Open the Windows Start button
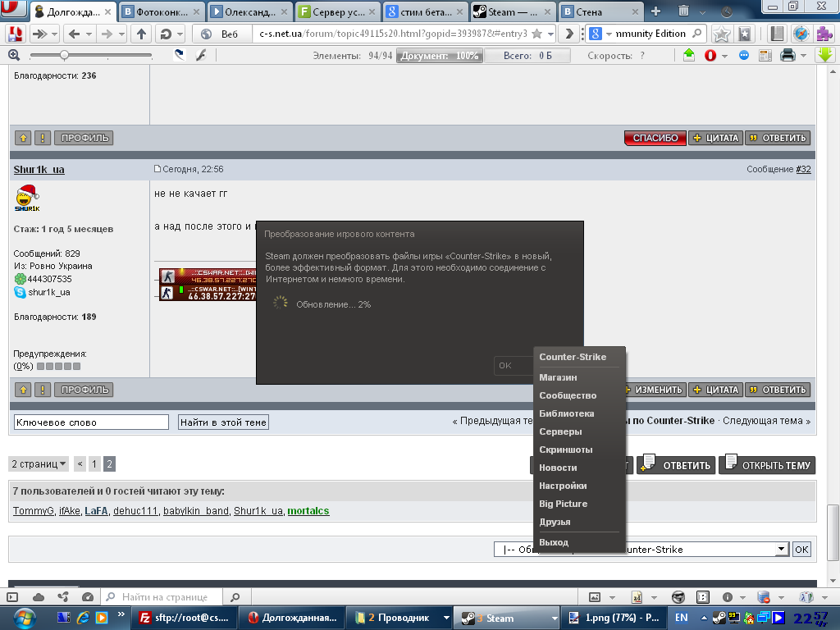 (x=24, y=619)
